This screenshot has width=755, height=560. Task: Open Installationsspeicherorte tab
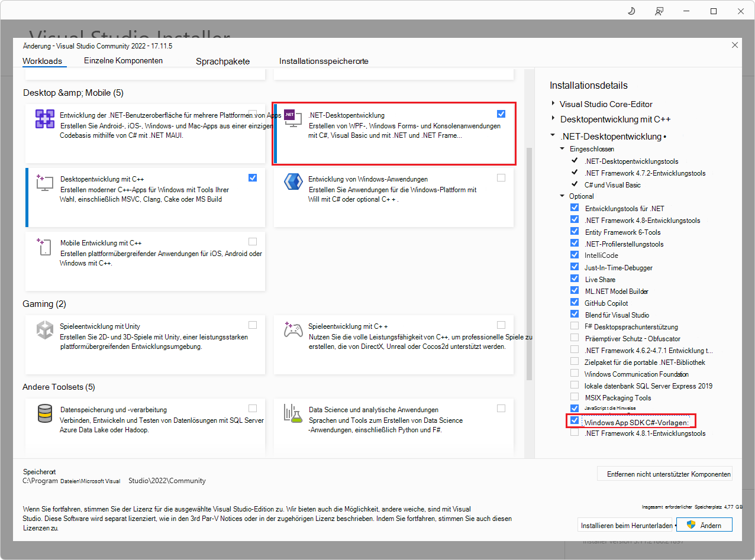pos(324,61)
